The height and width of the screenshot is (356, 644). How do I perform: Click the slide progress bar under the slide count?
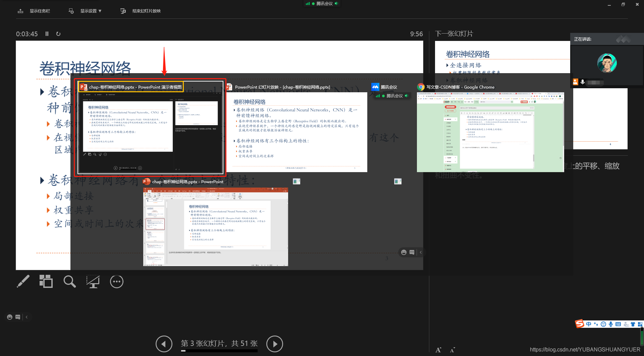tap(219, 351)
